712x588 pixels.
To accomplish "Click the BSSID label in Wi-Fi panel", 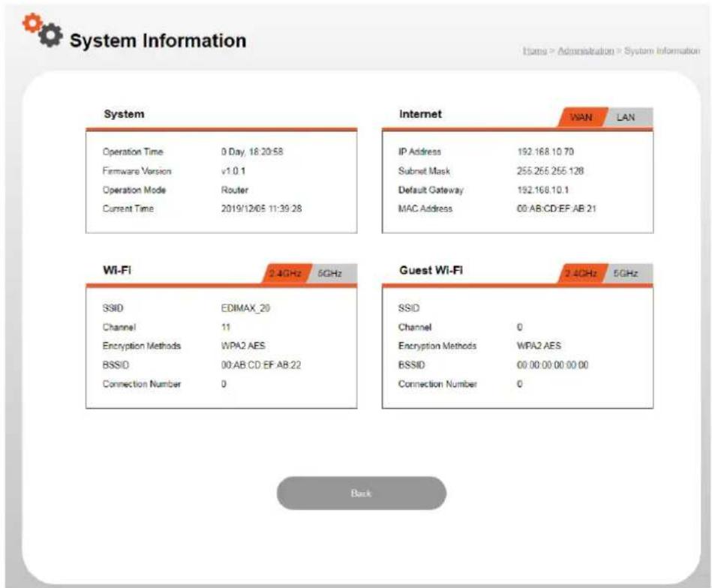I will pyautogui.click(x=116, y=365).
